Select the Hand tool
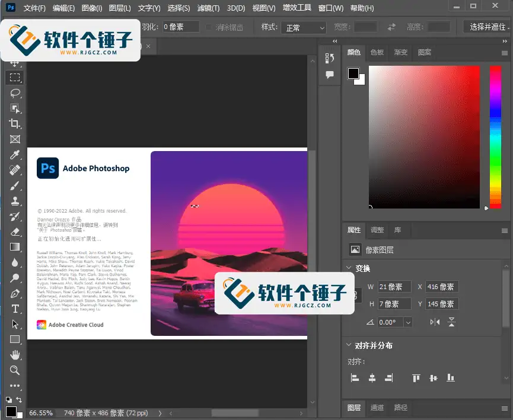The image size is (513, 420). tap(15, 355)
